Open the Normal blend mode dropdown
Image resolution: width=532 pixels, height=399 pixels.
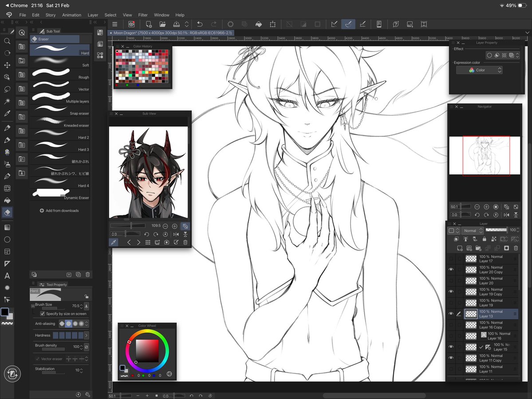coord(472,230)
